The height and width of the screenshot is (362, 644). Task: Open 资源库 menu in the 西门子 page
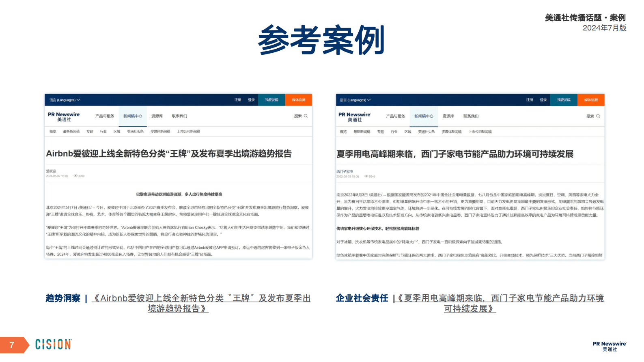coord(448,116)
